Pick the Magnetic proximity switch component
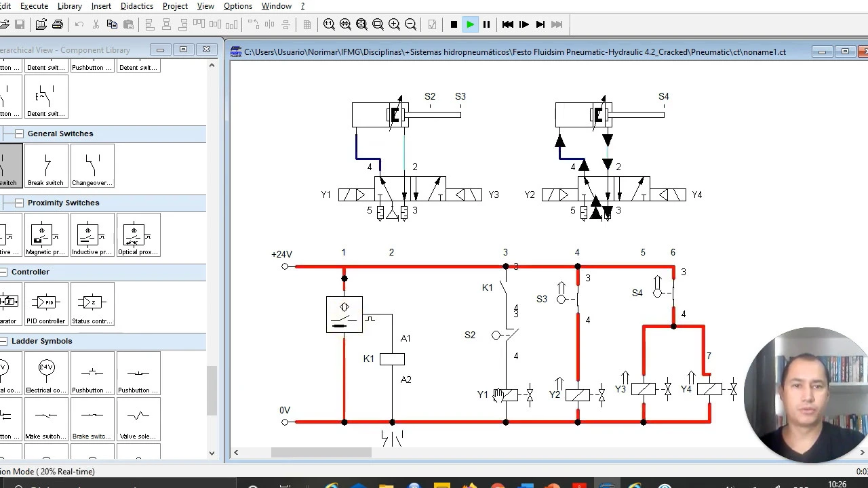The width and height of the screenshot is (868, 488). click(46, 235)
